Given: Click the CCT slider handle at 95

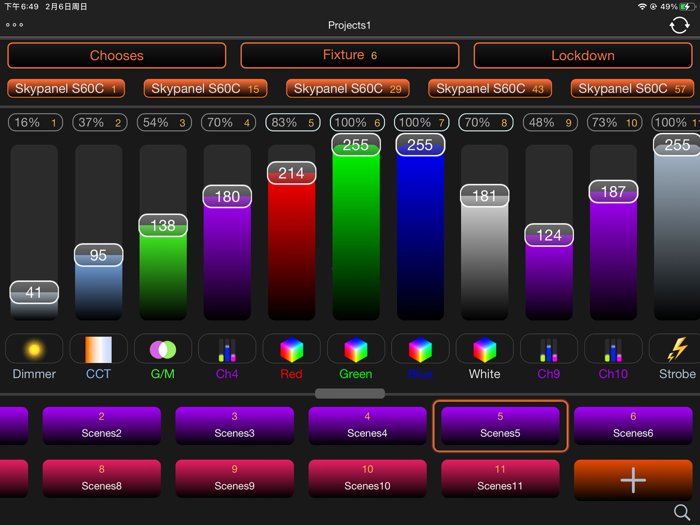Looking at the screenshot, I should [98, 255].
